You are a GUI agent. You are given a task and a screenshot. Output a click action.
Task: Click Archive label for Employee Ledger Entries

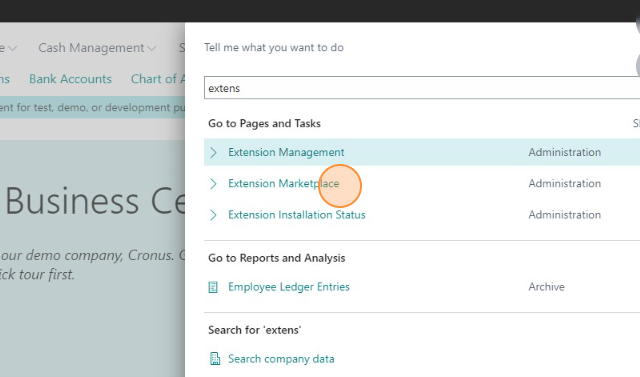click(x=547, y=287)
